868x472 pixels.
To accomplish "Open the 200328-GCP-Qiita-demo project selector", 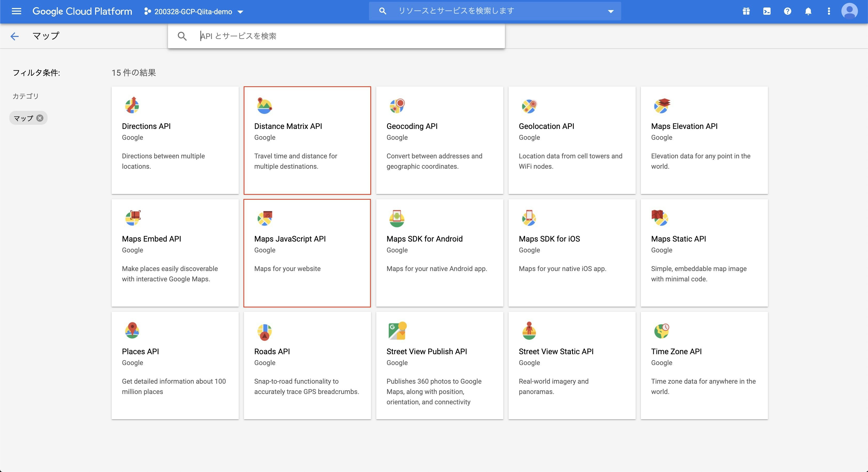I will tap(193, 11).
